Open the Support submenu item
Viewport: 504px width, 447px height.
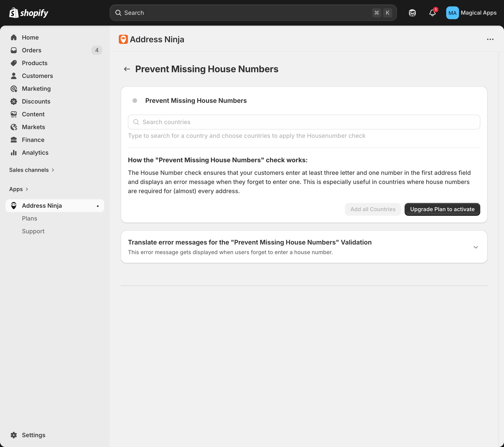[33, 231]
